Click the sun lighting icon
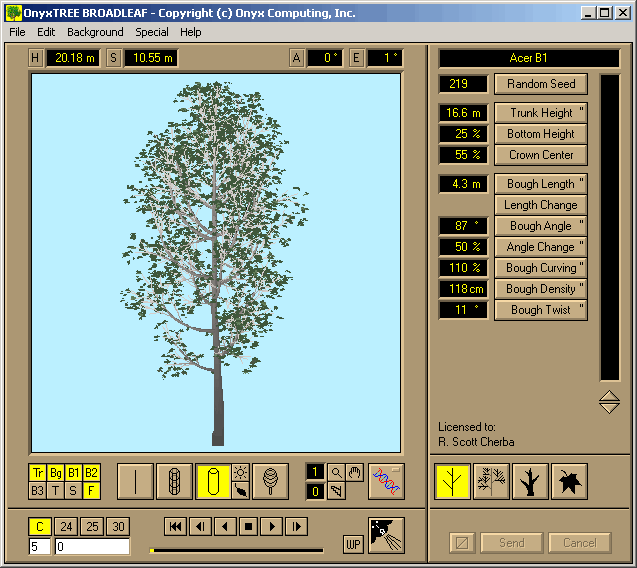Screen dimensions: 637x568 click(x=241, y=472)
